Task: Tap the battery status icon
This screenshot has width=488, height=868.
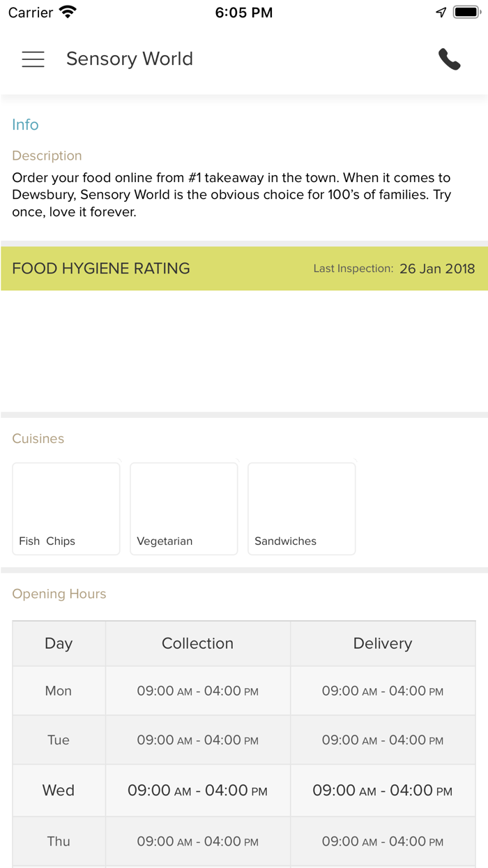Action: pyautogui.click(x=467, y=13)
